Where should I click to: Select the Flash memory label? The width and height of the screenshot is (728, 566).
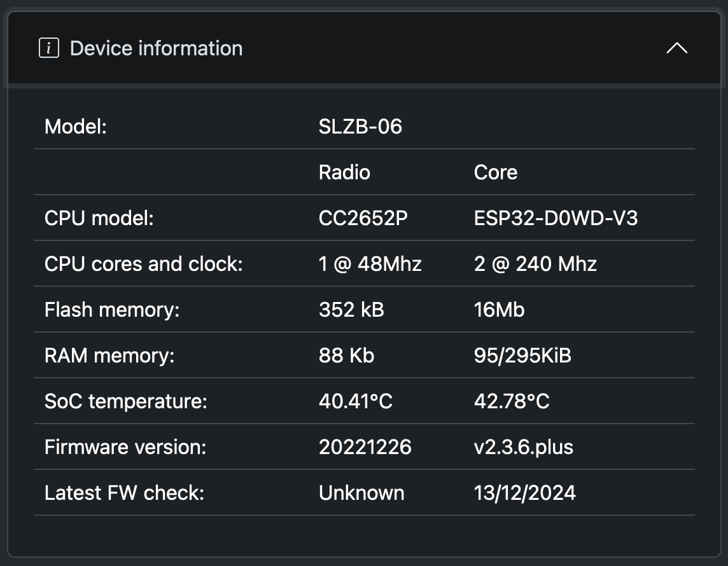112,310
